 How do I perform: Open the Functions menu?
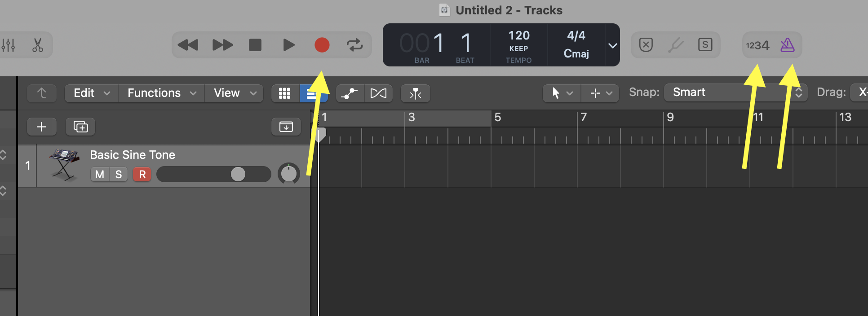[x=161, y=93]
